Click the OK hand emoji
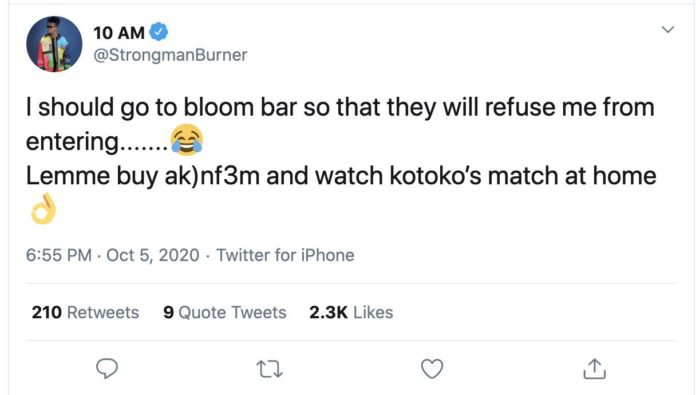 pyautogui.click(x=44, y=209)
